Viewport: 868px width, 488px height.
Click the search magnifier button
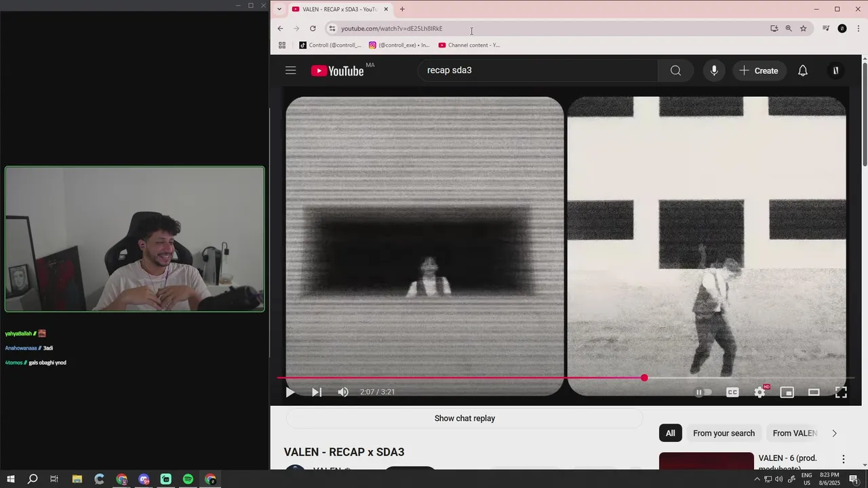click(675, 70)
